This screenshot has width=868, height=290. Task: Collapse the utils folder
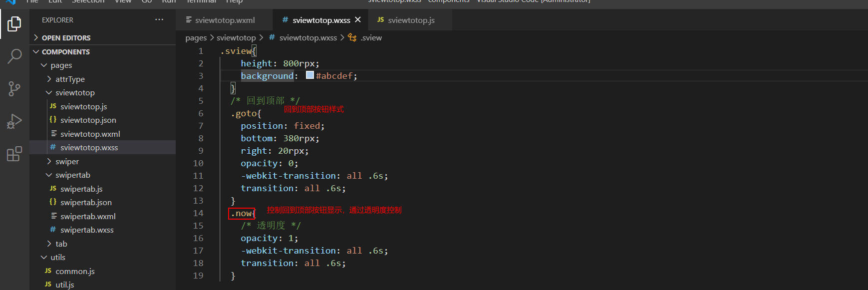(44, 258)
